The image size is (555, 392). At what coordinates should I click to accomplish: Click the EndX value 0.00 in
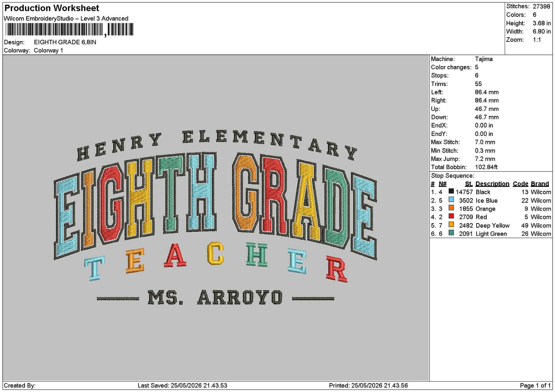pos(484,126)
